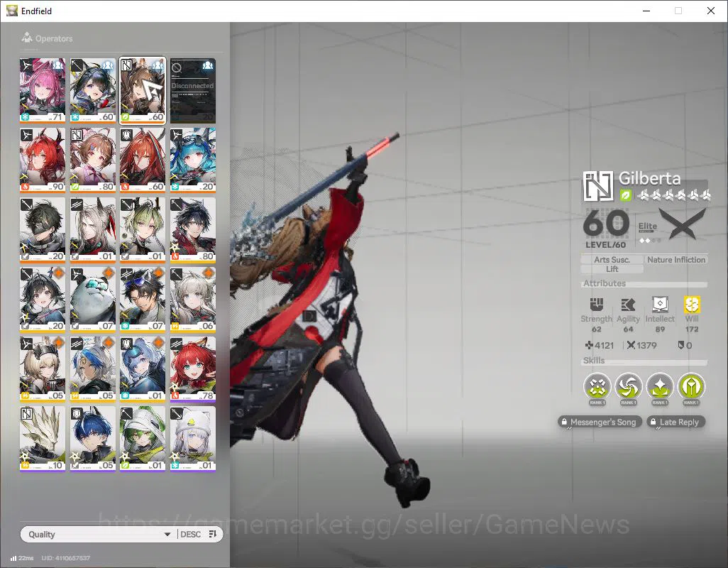728x568 pixels.
Task: Minimize the Endfield window
Action: pos(646,11)
